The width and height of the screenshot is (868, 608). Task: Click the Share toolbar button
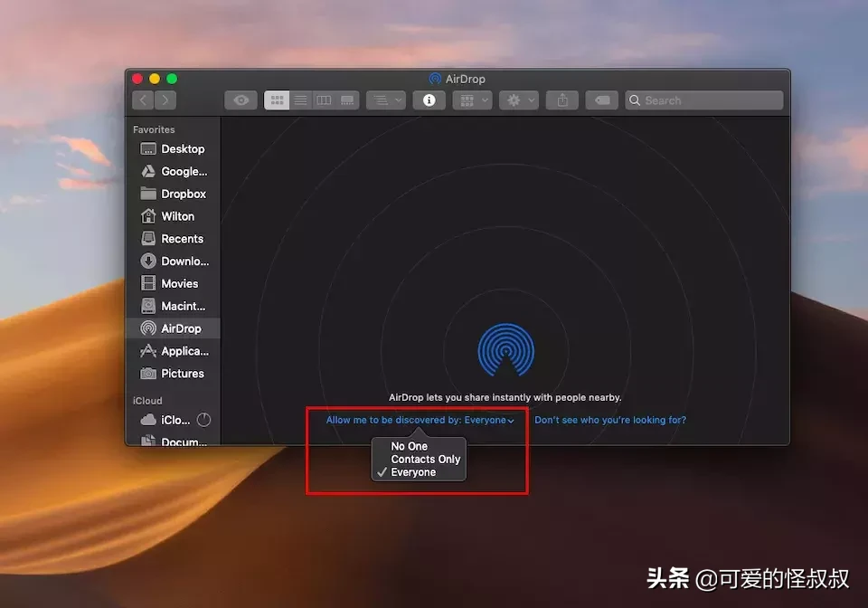point(562,100)
